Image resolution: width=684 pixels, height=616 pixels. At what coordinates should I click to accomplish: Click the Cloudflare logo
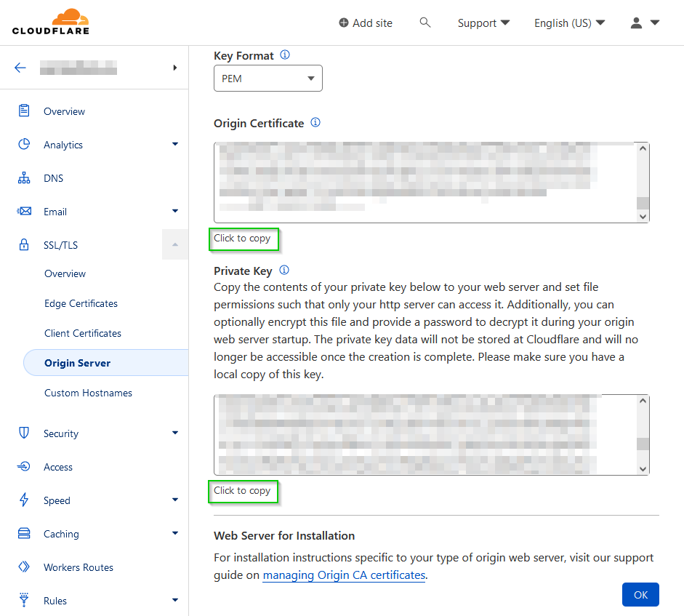[50, 22]
